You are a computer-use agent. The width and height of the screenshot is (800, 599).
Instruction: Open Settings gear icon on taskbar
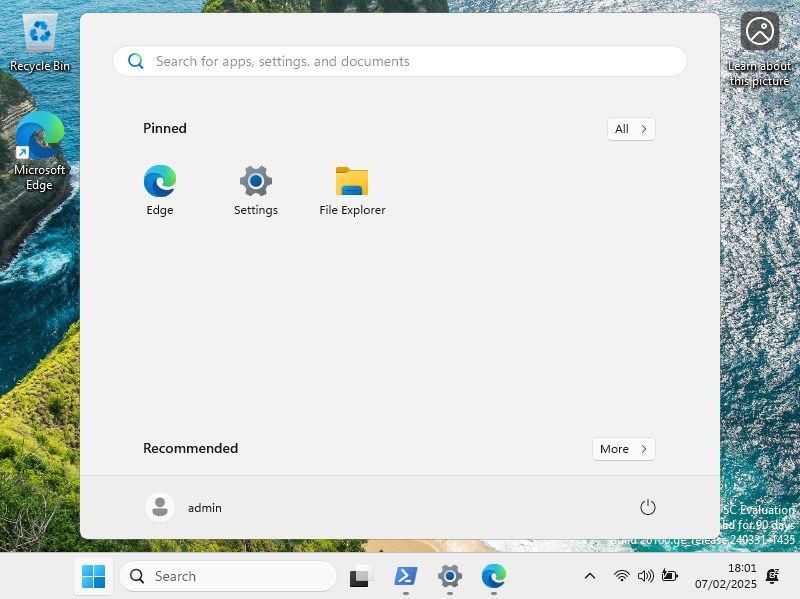(x=450, y=576)
